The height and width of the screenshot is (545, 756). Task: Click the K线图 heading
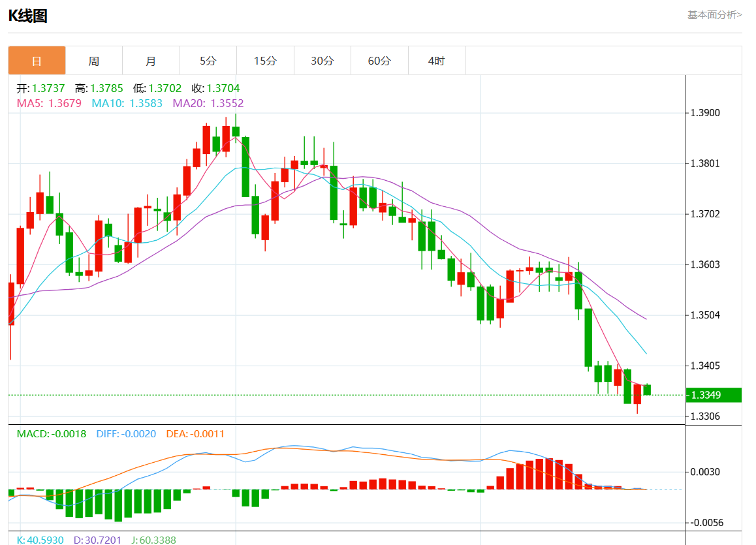click(x=28, y=16)
